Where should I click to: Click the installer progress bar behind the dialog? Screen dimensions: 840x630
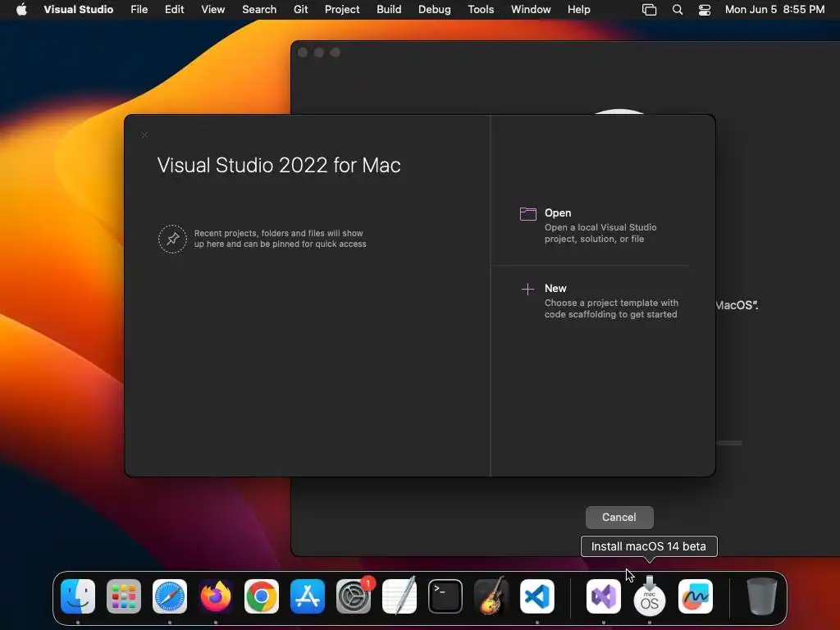point(729,443)
